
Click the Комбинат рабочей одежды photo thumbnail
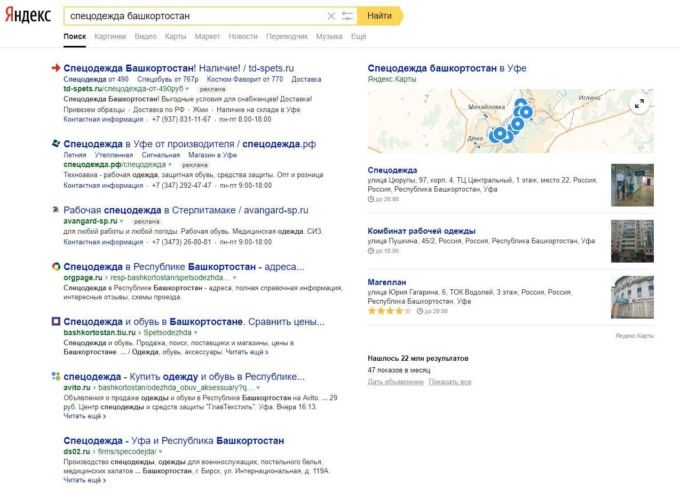click(x=632, y=241)
